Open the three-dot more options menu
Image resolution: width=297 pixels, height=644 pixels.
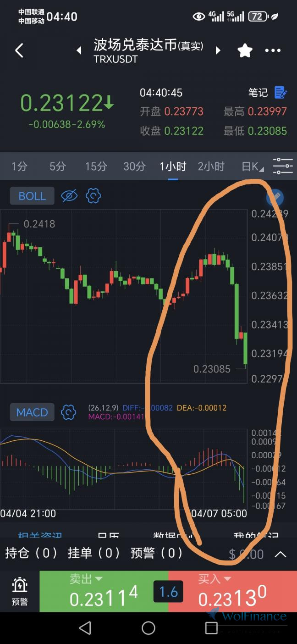click(x=273, y=50)
